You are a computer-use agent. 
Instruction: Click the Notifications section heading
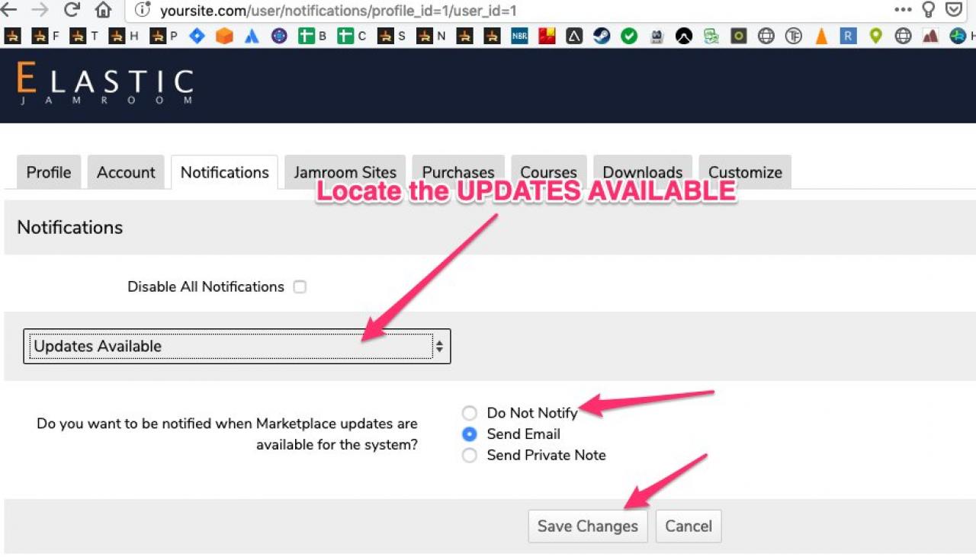70,227
